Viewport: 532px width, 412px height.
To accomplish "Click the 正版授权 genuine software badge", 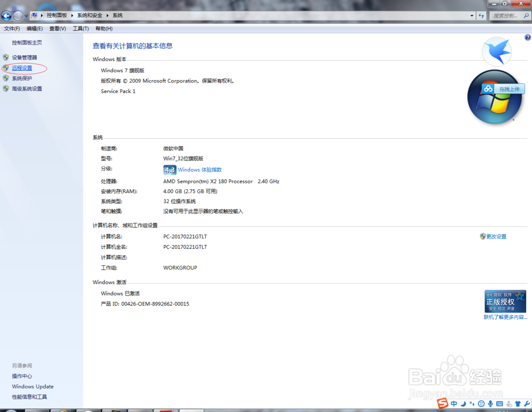I will click(x=505, y=301).
